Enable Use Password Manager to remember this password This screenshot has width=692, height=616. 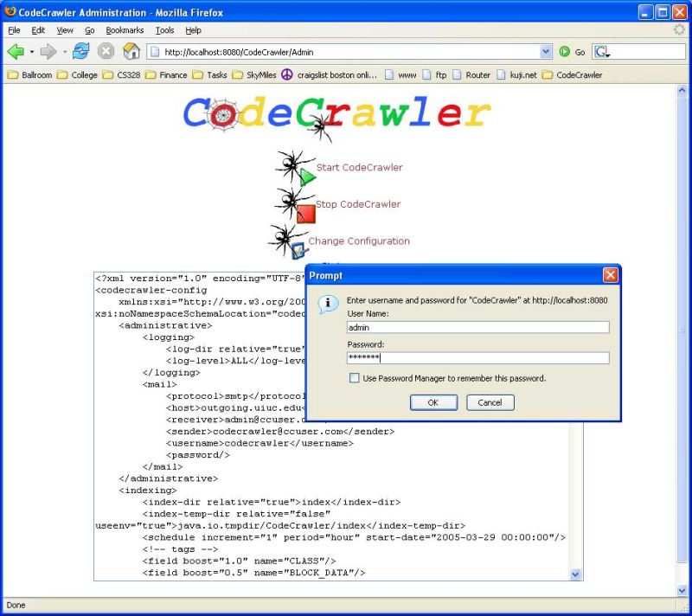point(354,378)
